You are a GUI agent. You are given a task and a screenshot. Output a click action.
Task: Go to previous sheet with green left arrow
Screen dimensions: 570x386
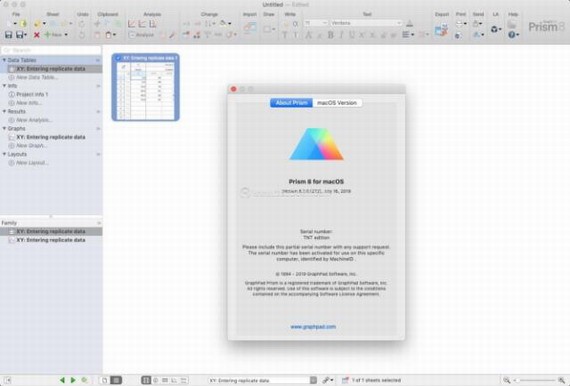tap(62, 380)
